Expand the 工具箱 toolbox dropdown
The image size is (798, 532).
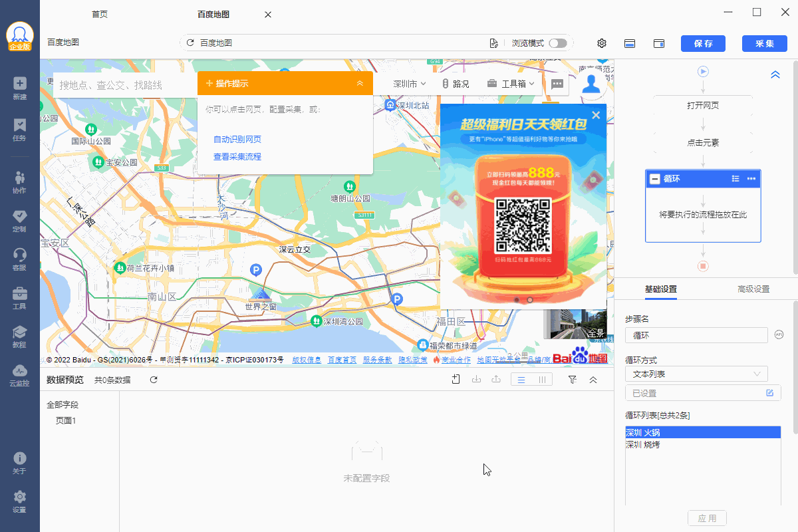coord(511,84)
